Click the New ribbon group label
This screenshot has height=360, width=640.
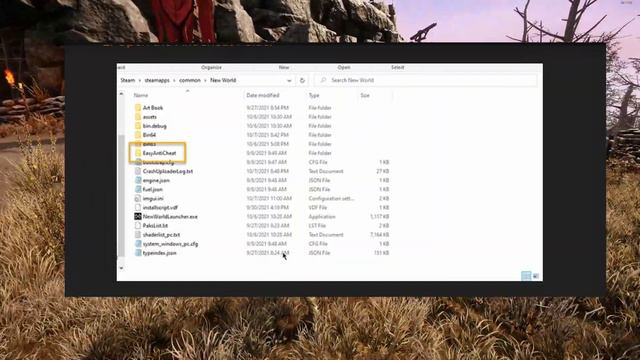[284, 67]
